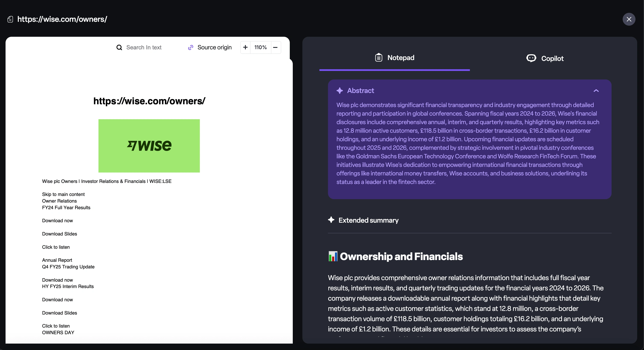Click 'Annual Report' text
This screenshot has height=350, width=644.
coord(57,260)
